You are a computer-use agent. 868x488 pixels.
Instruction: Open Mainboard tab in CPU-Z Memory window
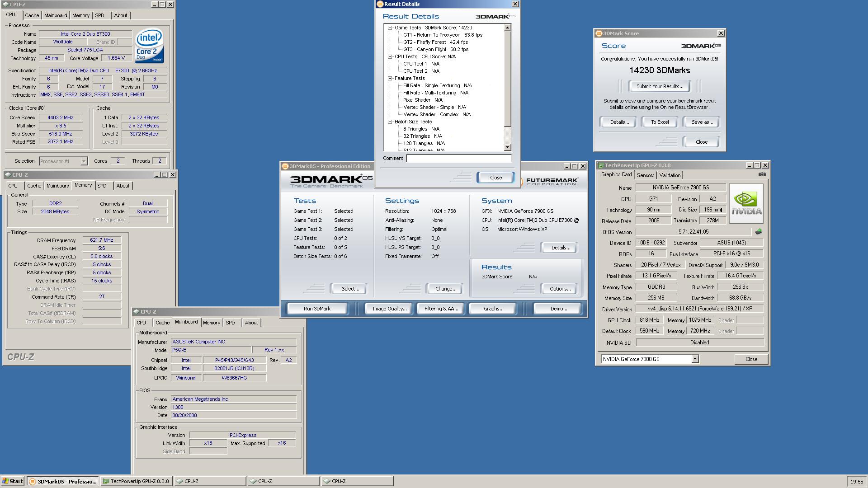coord(58,186)
